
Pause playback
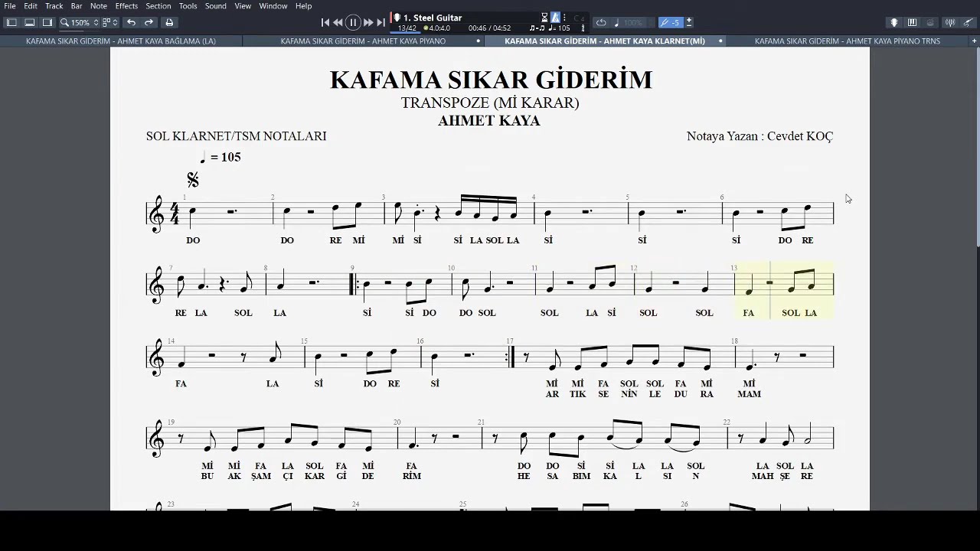click(353, 23)
